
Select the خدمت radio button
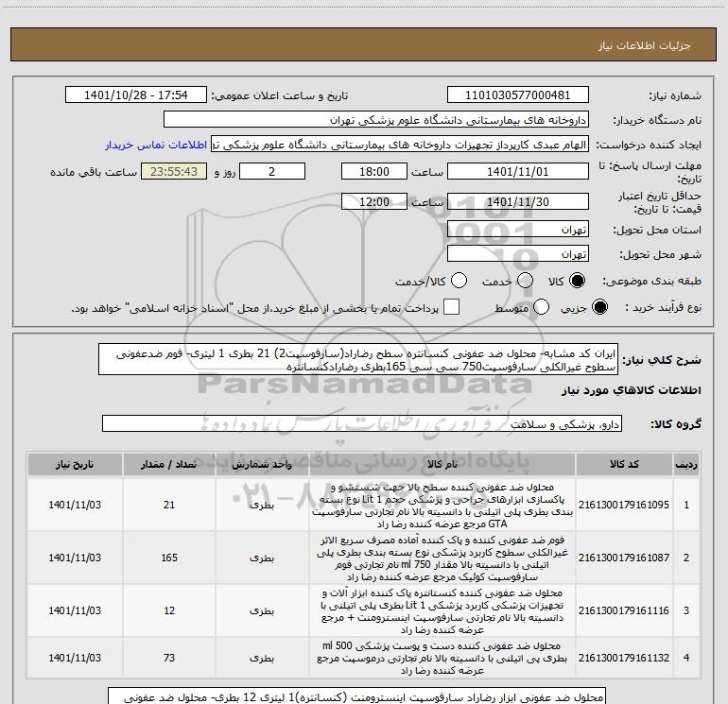click(525, 281)
